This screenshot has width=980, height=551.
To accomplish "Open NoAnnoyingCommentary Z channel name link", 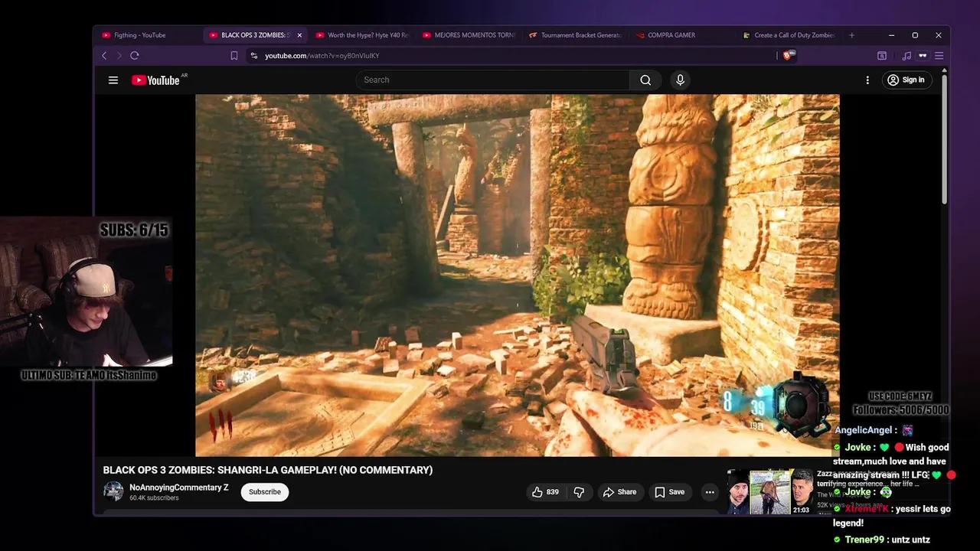I will pos(179,487).
